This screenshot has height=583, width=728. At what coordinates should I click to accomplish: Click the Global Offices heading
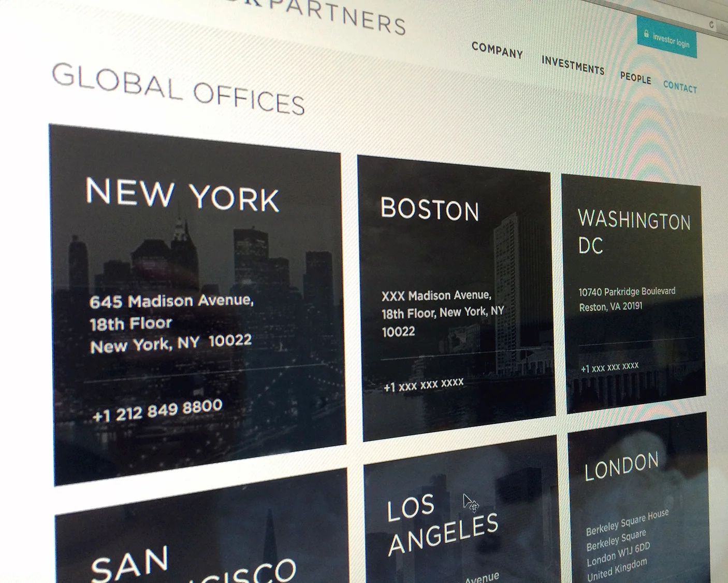[x=178, y=89]
